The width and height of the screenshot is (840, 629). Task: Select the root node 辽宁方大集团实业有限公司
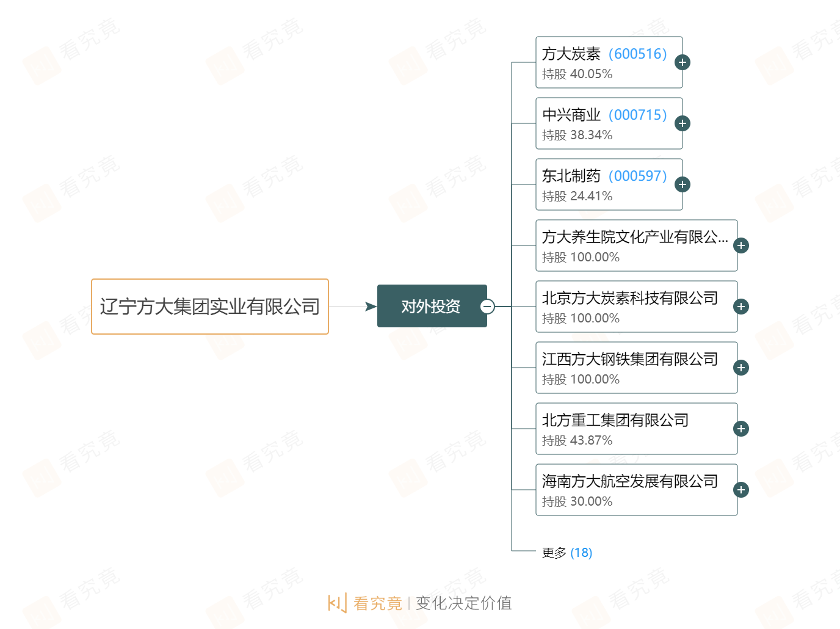(x=210, y=307)
